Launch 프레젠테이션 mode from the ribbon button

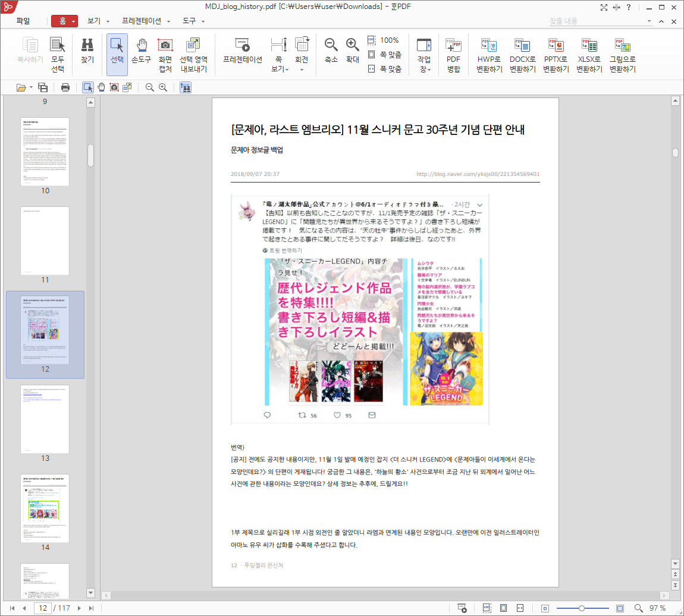[x=243, y=51]
